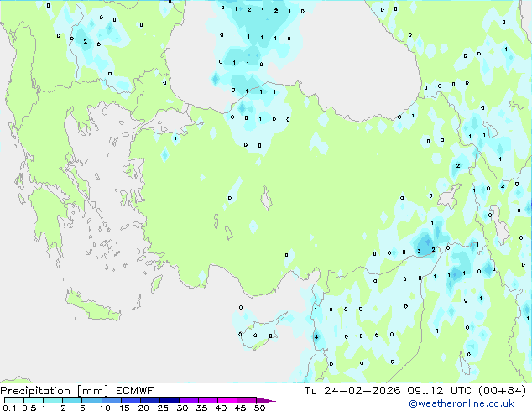Click the '0.5' legend scale label

tap(29, 408)
